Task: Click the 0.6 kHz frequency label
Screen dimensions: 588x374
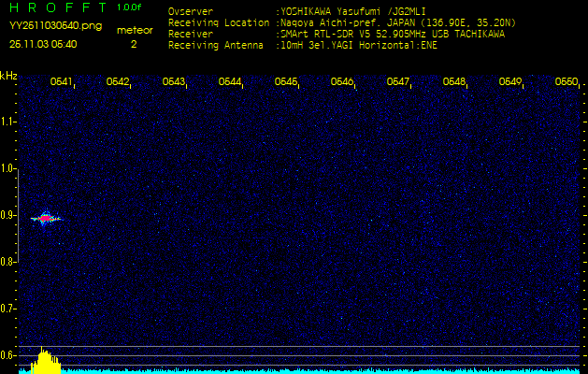Action: [8, 355]
